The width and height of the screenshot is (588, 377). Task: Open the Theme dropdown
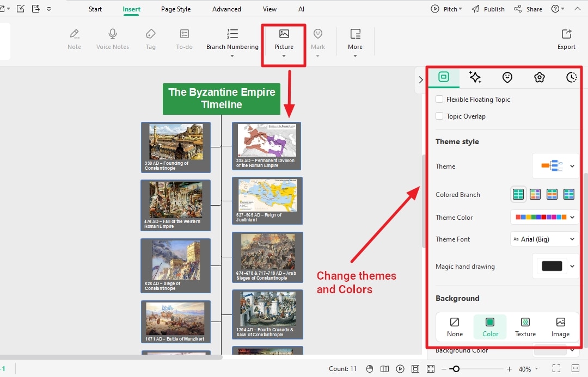pos(556,166)
